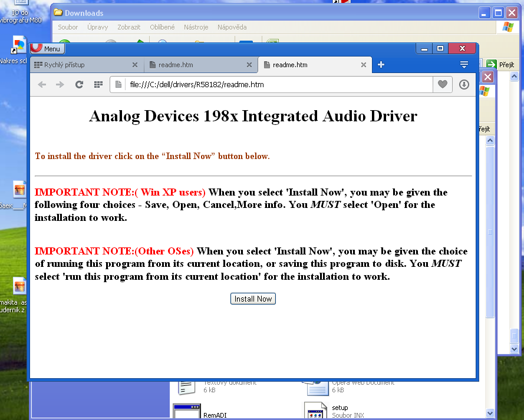The width and height of the screenshot is (524, 420).
Task: Open Nápověda menu in Downloads window
Action: point(232,27)
